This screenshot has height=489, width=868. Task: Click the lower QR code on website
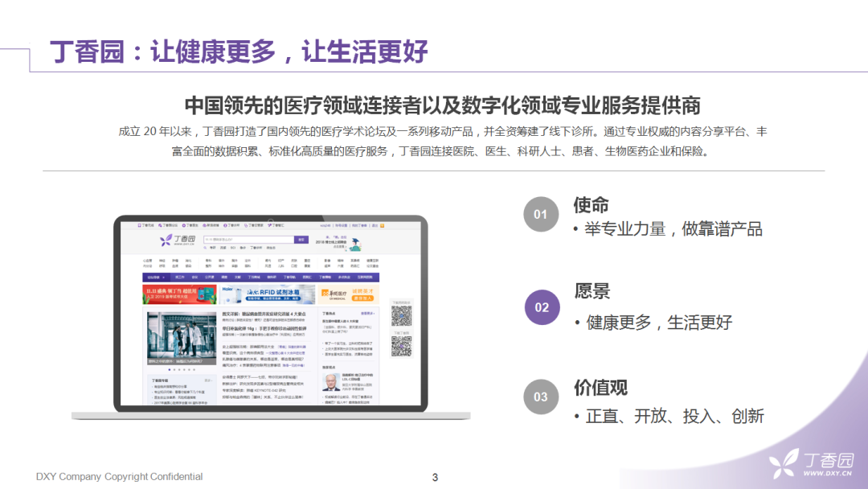tap(401, 346)
